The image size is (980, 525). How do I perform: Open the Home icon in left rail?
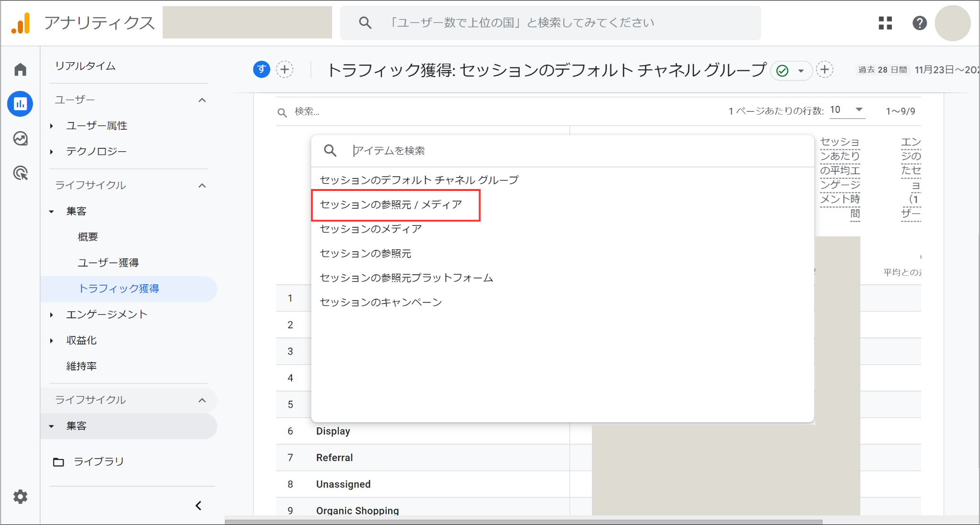[x=20, y=69]
